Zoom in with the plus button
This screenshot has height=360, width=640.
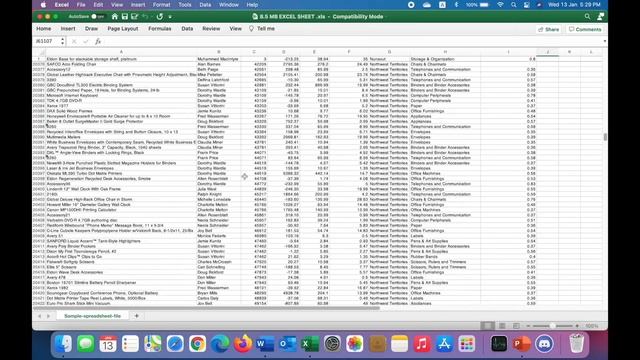click(x=577, y=326)
